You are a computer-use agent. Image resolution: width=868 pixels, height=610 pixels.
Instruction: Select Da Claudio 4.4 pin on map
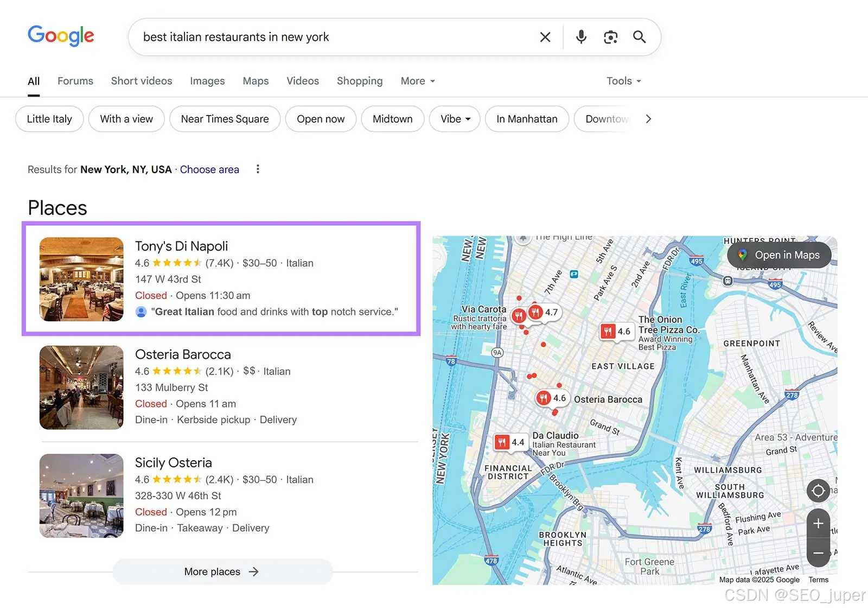pyautogui.click(x=510, y=442)
